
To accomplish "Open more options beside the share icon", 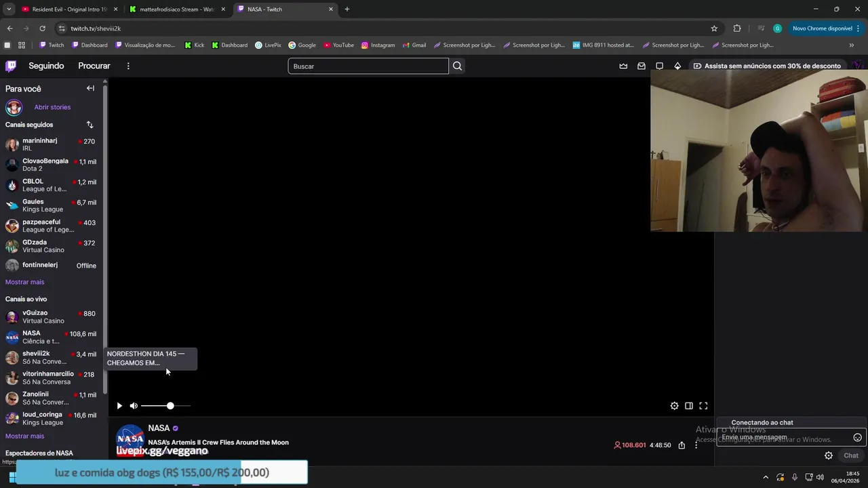I will [696, 445].
